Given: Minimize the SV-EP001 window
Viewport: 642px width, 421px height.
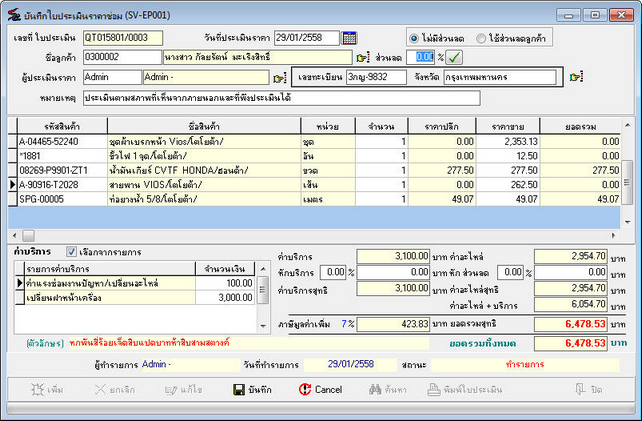Looking at the screenshot, I should pyautogui.click(x=569, y=15).
